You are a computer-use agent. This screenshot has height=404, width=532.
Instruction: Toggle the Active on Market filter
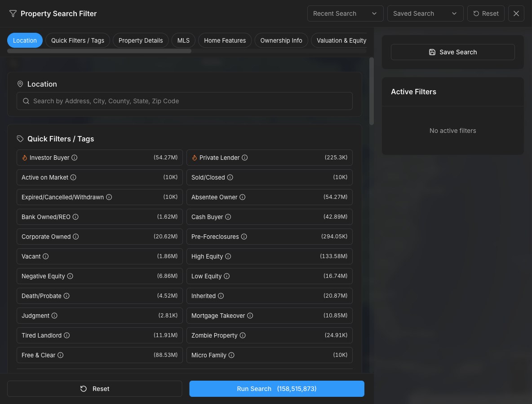tap(100, 177)
